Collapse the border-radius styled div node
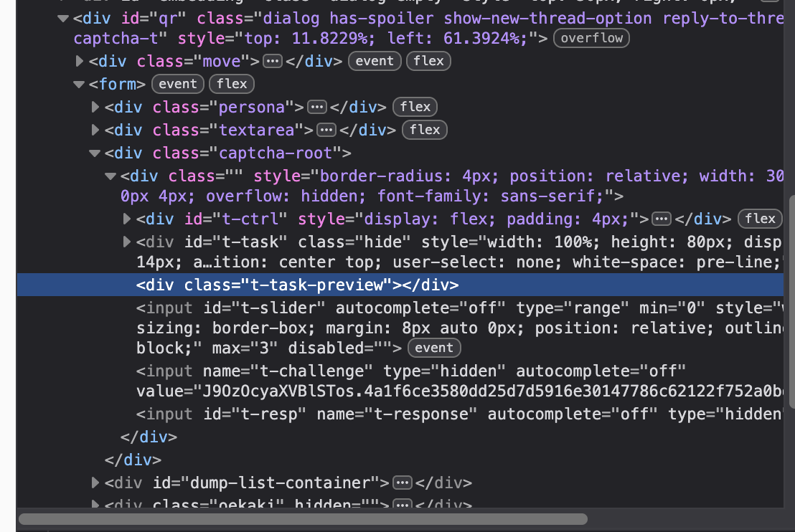The height and width of the screenshot is (532, 795). pyautogui.click(x=110, y=176)
